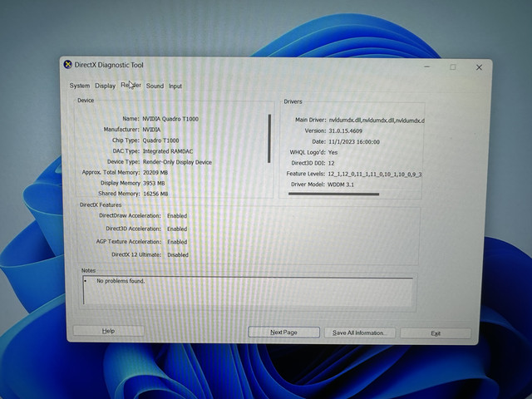Click the 'Approx. Total Memory:' label
This screenshot has height=399, width=532.
[x=111, y=172]
